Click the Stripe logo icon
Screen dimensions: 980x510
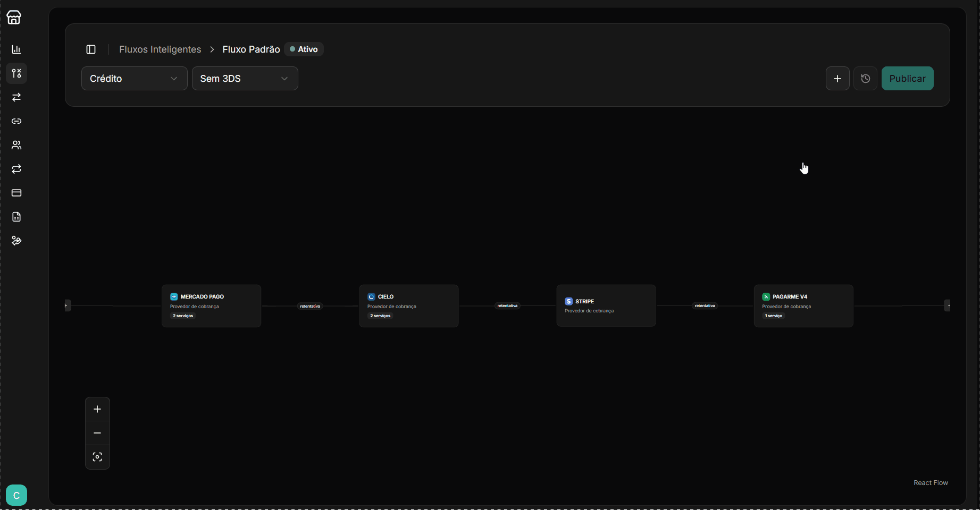[x=568, y=301]
